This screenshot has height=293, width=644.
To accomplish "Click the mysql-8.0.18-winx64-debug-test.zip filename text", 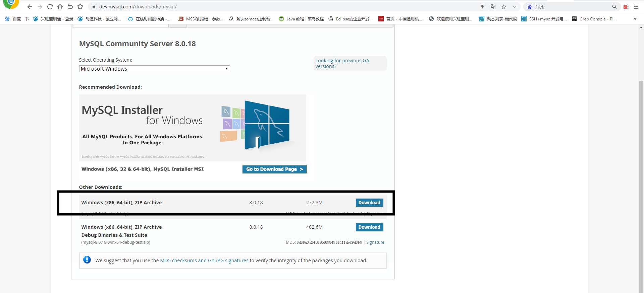I will pyautogui.click(x=116, y=242).
